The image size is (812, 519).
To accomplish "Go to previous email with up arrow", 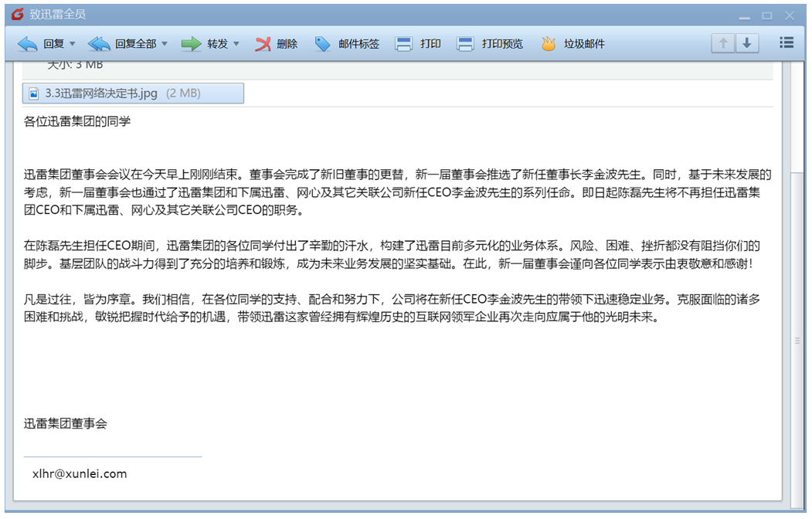I will tap(723, 43).
